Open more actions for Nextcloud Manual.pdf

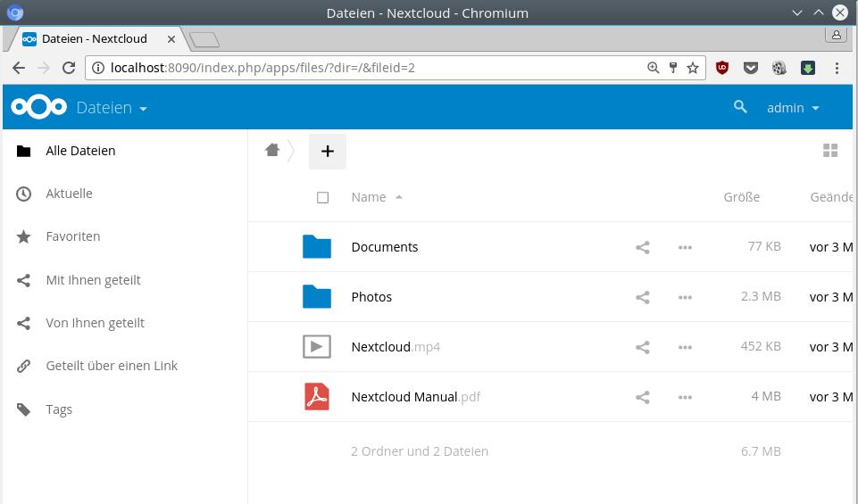[x=685, y=397]
